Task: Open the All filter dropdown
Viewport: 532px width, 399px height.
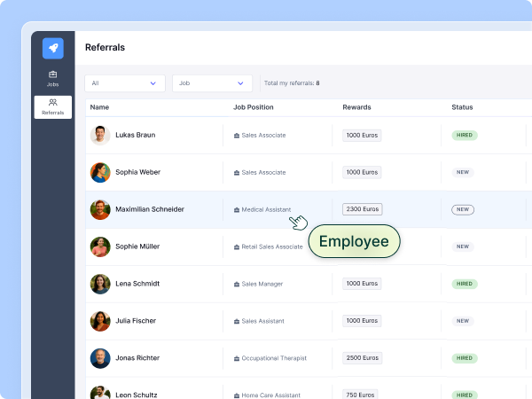Action: pos(125,83)
